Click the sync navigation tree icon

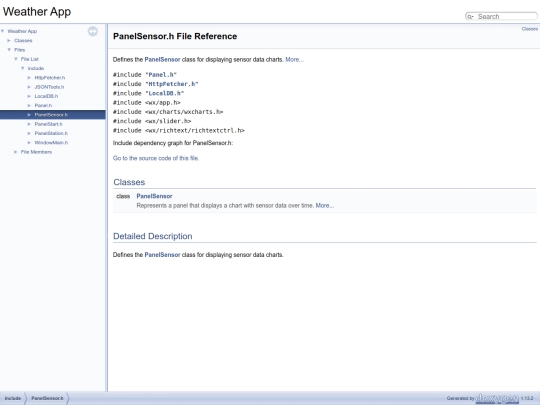tap(92, 31)
